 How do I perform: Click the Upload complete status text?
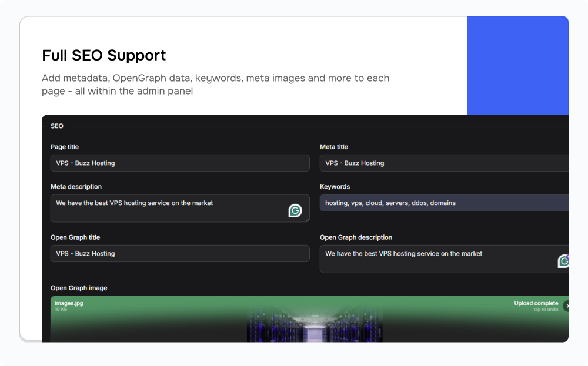[x=536, y=303]
